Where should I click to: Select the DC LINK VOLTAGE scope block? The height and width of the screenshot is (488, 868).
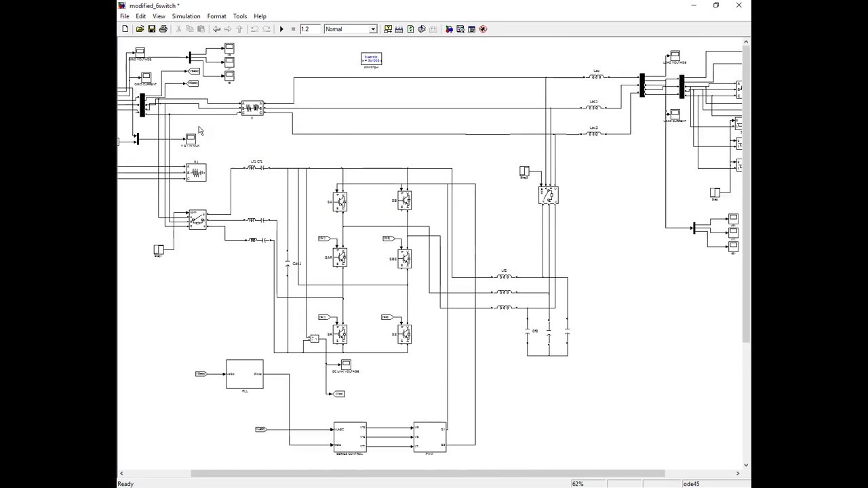(x=346, y=365)
